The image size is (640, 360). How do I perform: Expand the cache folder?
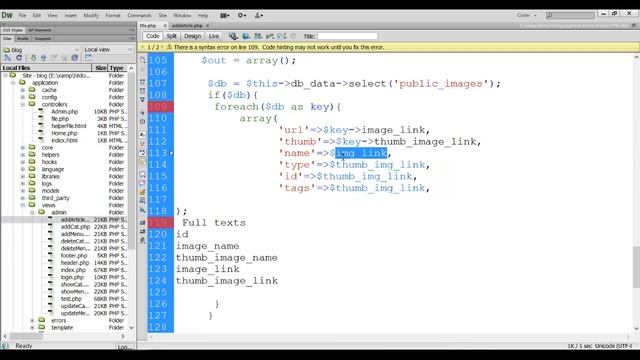(x=23, y=90)
